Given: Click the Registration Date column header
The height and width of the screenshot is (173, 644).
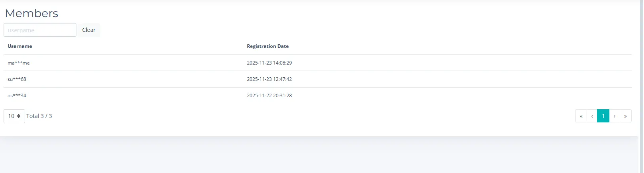Looking at the screenshot, I should (x=267, y=46).
